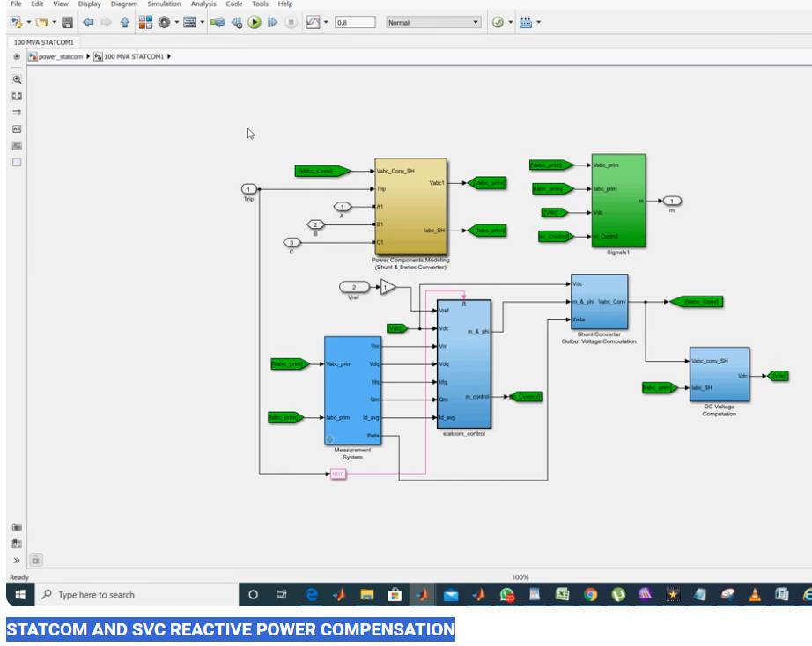
Task: Click the Image palette icon
Action: 17,146
